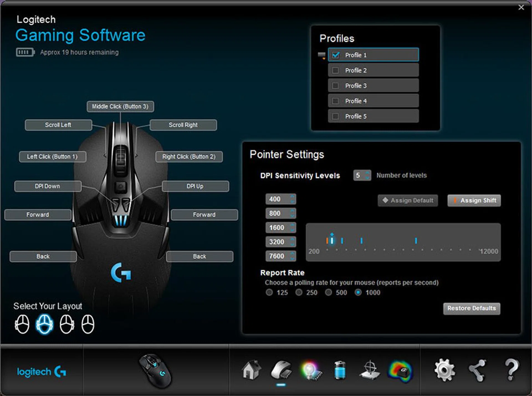Click the DPI Up button label
Image resolution: width=532 pixels, height=396 pixels.
point(195,186)
